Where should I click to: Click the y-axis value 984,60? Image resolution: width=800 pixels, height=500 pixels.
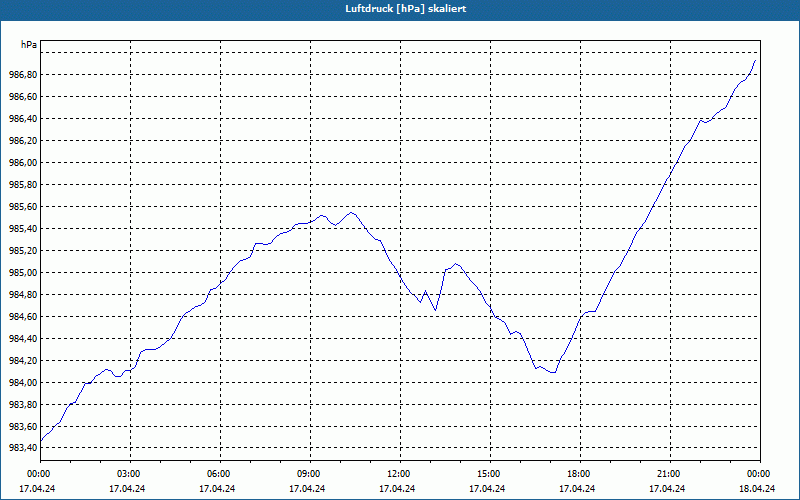(x=23, y=317)
